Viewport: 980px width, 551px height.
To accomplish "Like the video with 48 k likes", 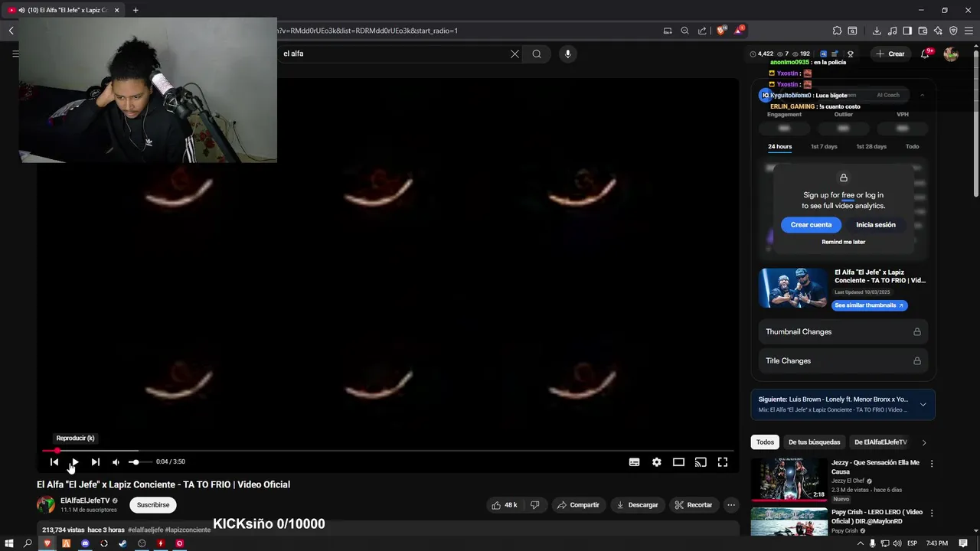I will click(505, 505).
